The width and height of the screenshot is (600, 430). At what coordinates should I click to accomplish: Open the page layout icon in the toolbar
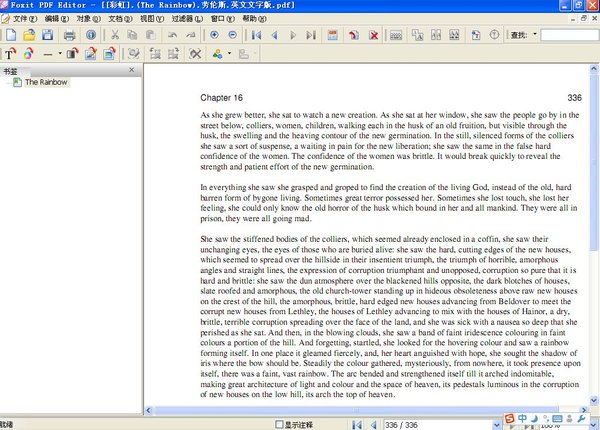pos(333,35)
